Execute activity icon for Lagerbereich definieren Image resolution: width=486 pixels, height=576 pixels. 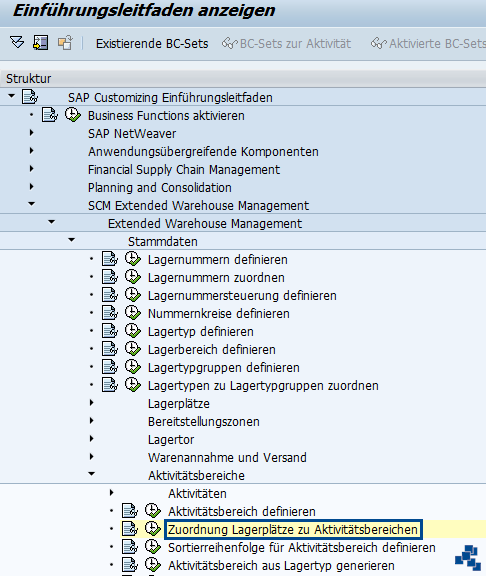(x=133, y=349)
